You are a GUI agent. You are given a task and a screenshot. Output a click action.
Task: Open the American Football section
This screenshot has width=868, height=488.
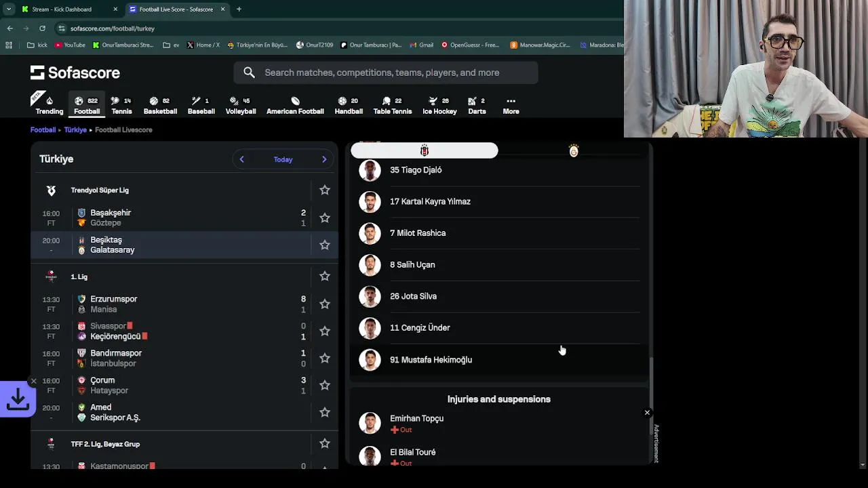tap(295, 105)
